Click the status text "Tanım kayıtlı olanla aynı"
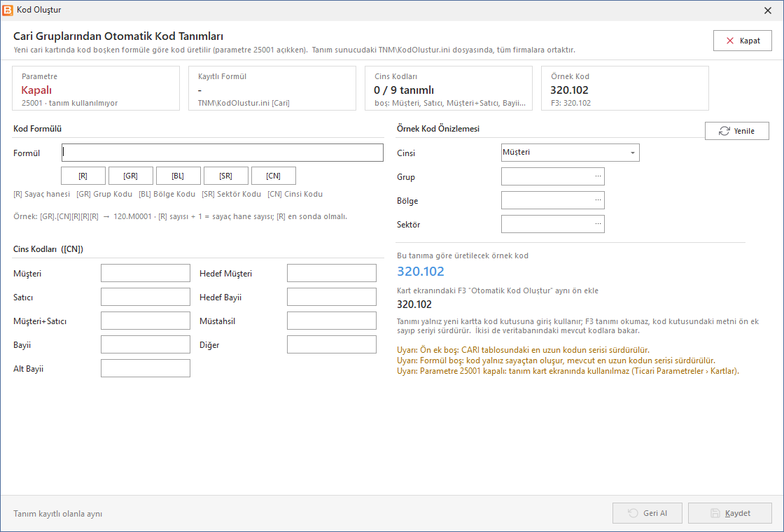Screen dimensions: 784x532 [58, 514]
